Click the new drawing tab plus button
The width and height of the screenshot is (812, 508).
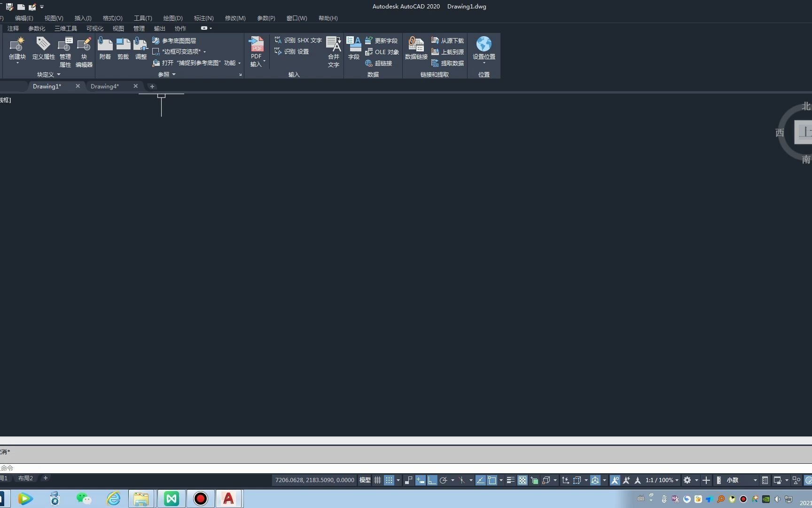click(x=152, y=87)
